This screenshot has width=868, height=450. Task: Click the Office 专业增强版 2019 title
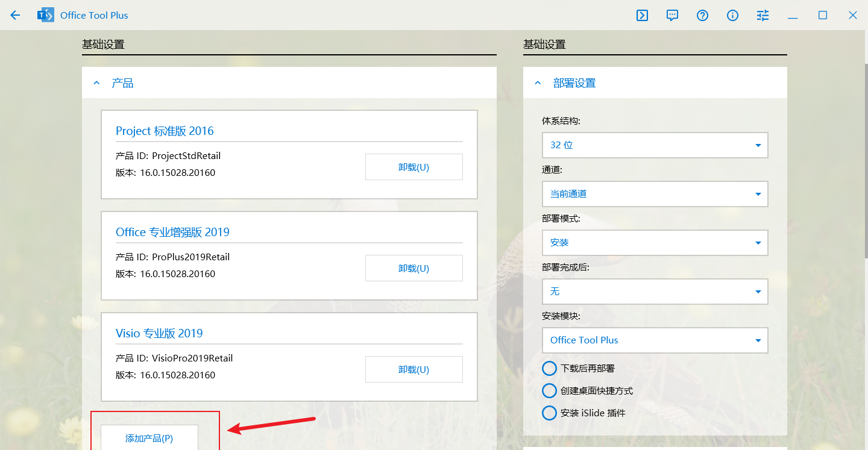click(172, 232)
